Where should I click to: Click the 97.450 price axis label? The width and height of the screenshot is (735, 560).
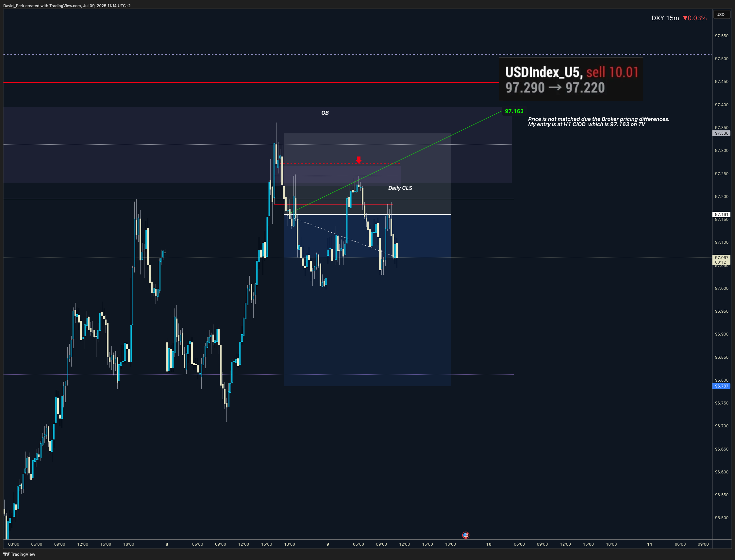coord(721,82)
